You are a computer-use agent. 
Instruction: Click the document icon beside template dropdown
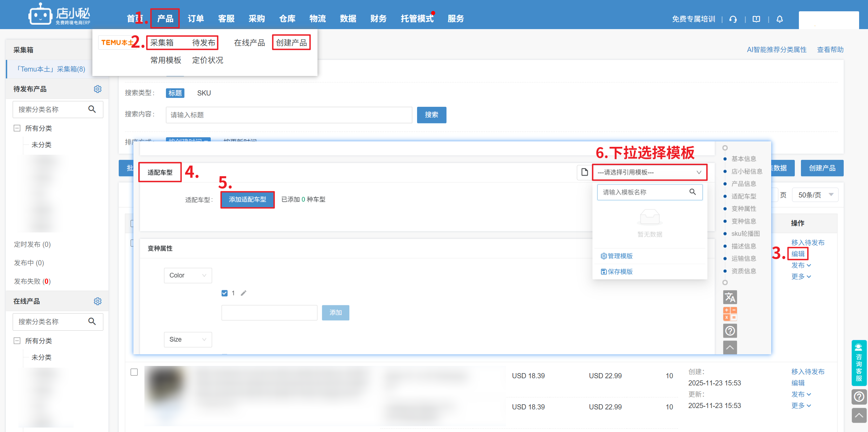tap(584, 172)
